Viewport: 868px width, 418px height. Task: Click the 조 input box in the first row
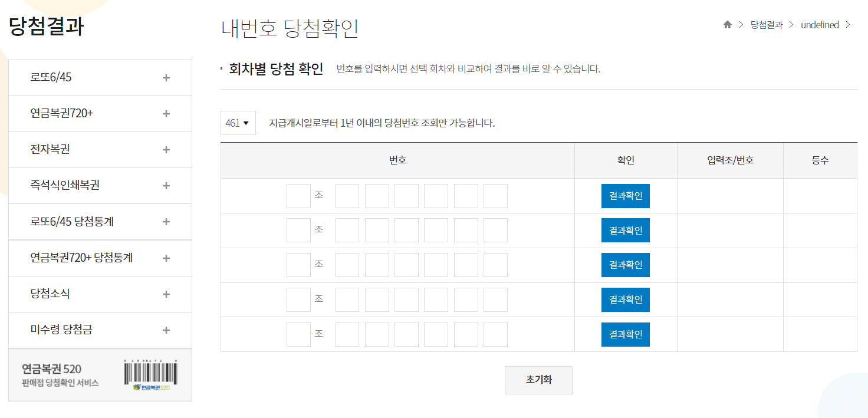[298, 195]
